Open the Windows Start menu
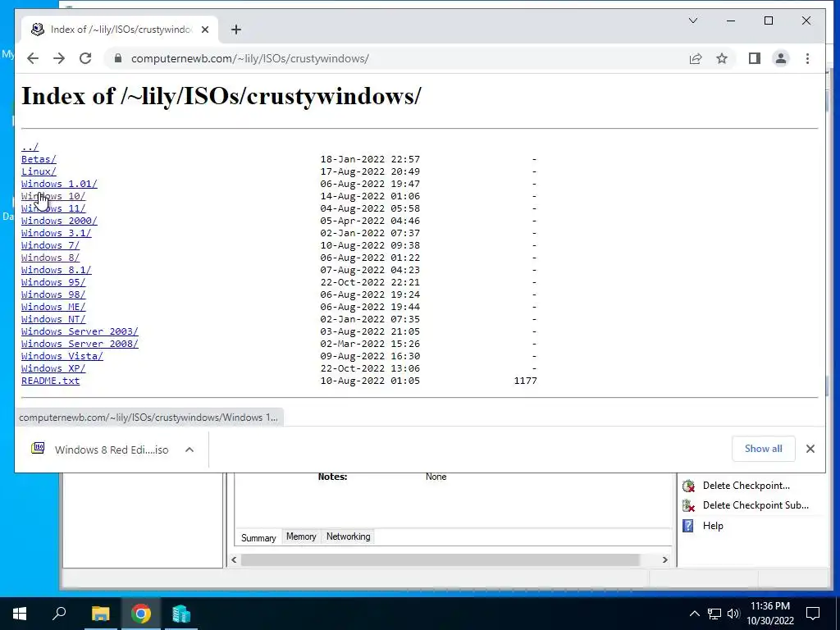 point(20,614)
